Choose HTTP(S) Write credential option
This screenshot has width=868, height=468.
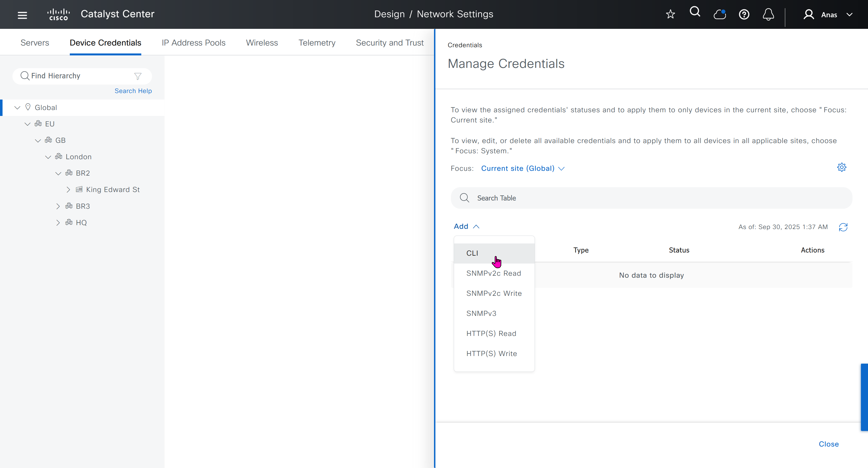pos(491,353)
